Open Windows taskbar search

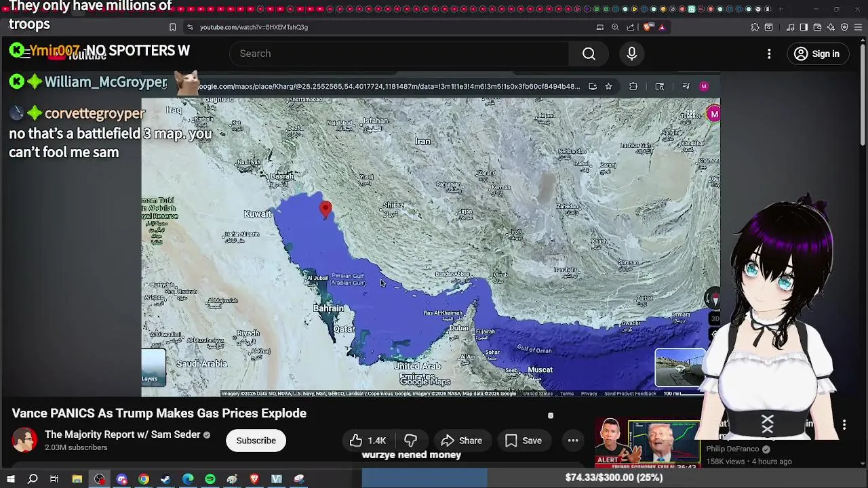(x=33, y=479)
